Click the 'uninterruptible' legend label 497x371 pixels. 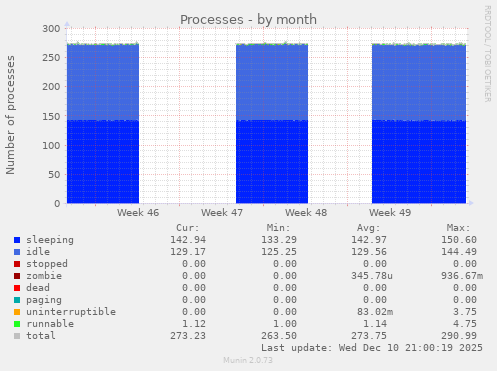(71, 312)
